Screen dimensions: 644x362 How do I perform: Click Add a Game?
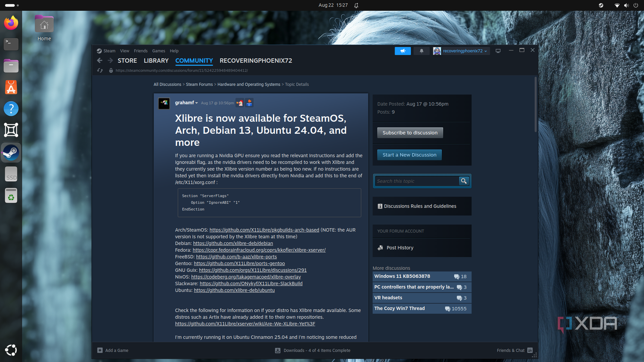click(x=113, y=350)
